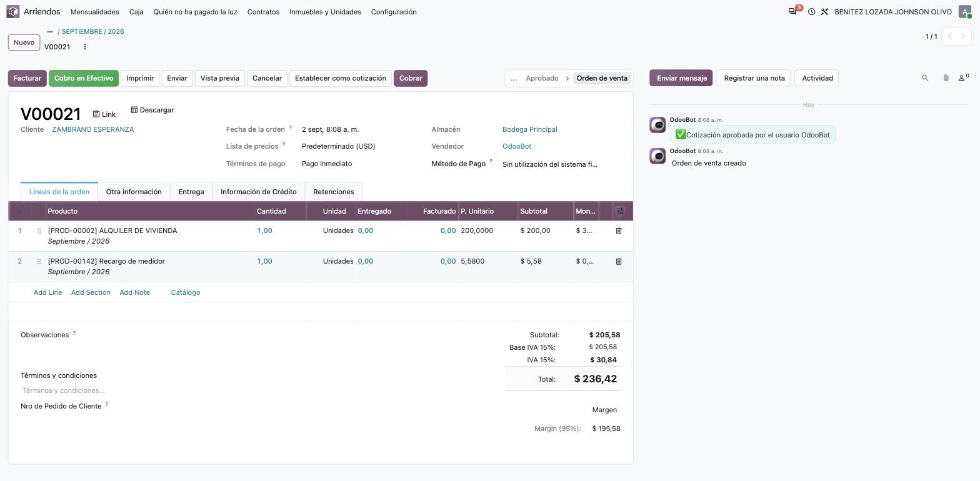
Task: Open the Contratos menu
Action: 263,12
